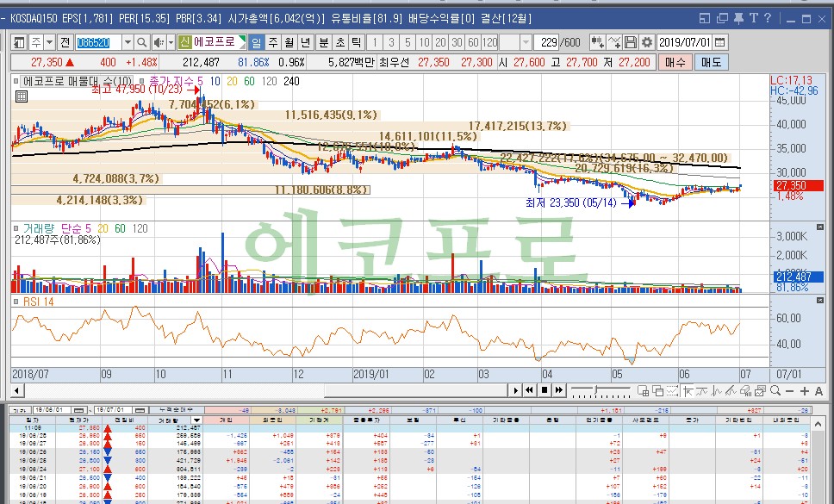Click the 현재가 column header in table
The image size is (834, 504).
coord(79,420)
